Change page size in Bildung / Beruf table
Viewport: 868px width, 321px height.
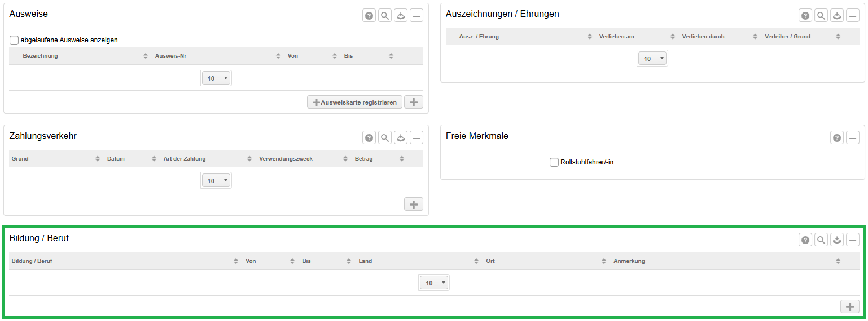434,283
